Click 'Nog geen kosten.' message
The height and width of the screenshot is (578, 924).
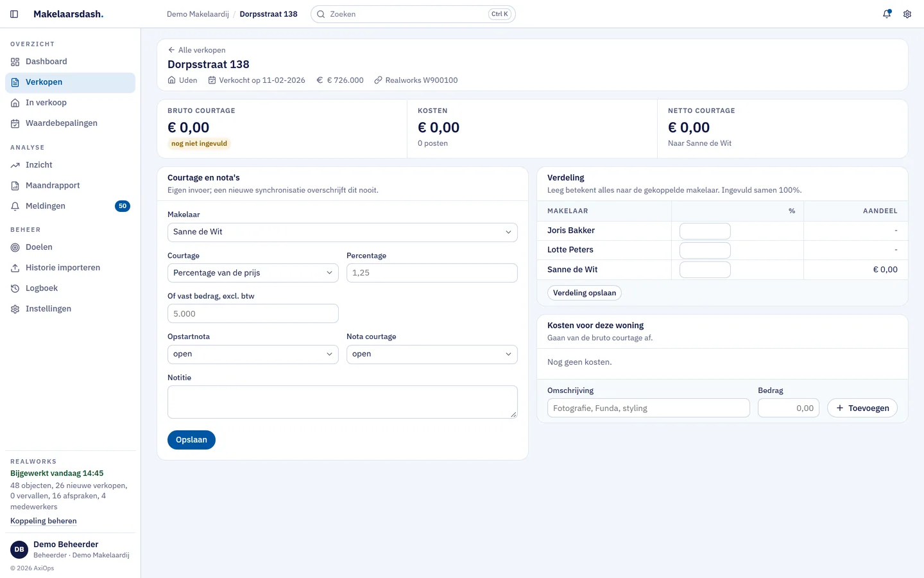tap(579, 362)
